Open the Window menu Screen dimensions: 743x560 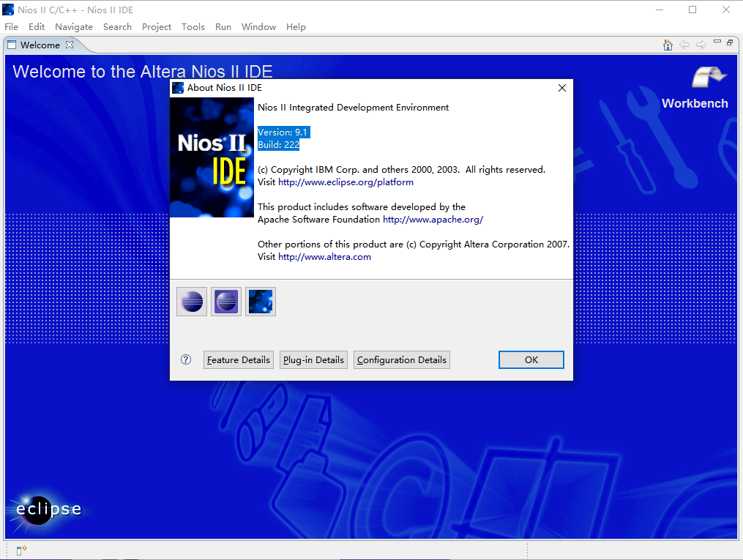pos(258,27)
